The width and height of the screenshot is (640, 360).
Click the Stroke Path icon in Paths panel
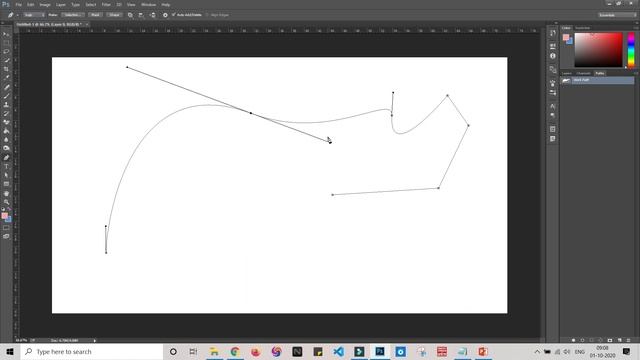[582, 340]
